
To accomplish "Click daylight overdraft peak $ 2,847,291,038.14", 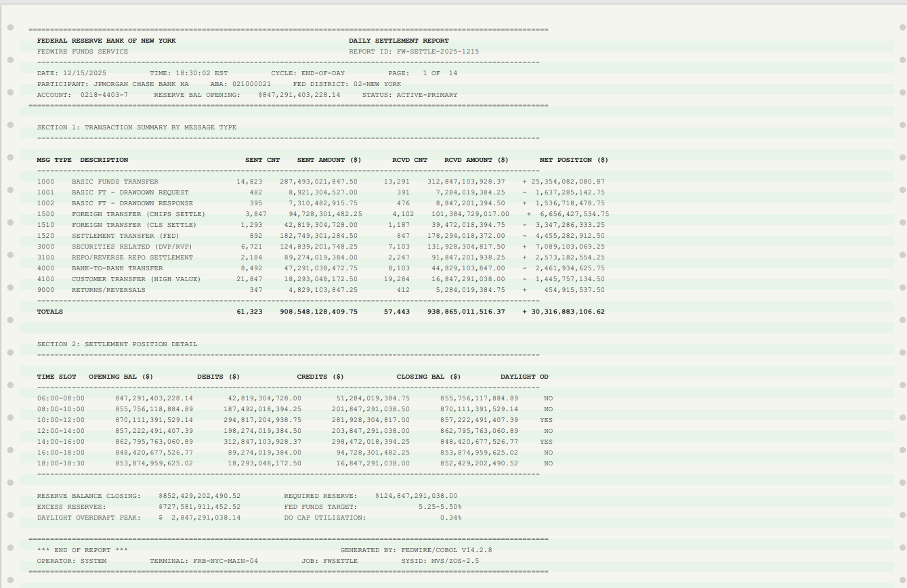I will pos(199,518).
